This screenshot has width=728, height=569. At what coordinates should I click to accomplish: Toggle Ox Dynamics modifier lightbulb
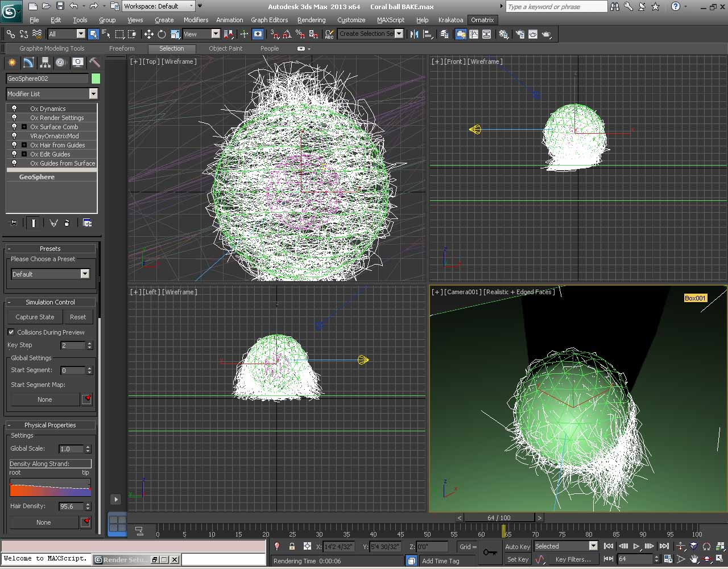coord(14,109)
